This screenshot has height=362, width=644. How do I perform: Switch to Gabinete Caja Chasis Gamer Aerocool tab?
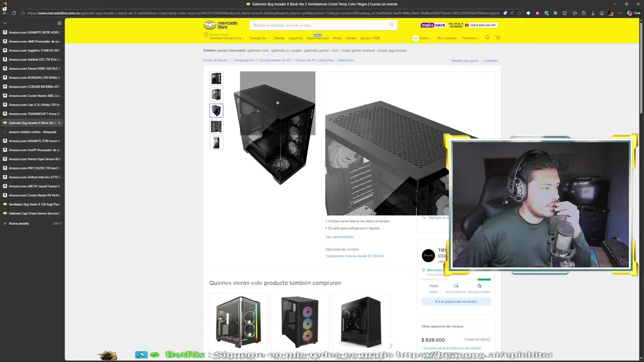click(32, 213)
